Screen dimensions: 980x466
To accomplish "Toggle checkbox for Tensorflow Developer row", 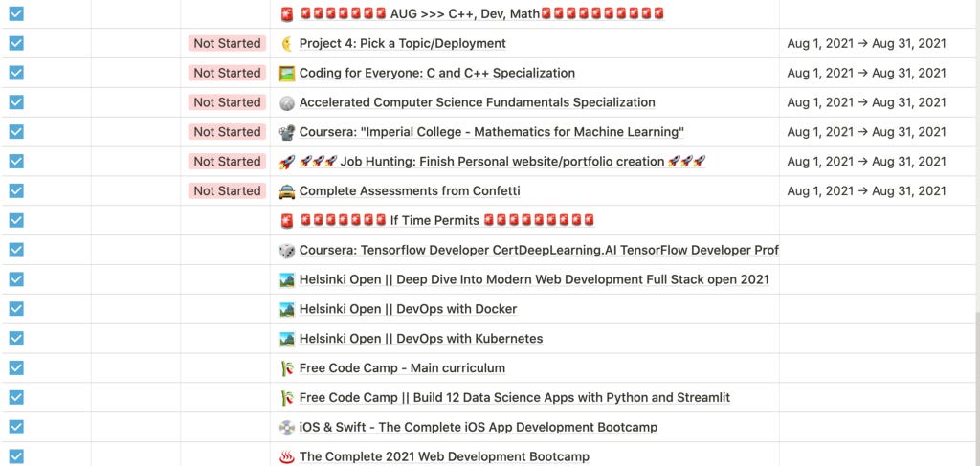I will (x=16, y=250).
